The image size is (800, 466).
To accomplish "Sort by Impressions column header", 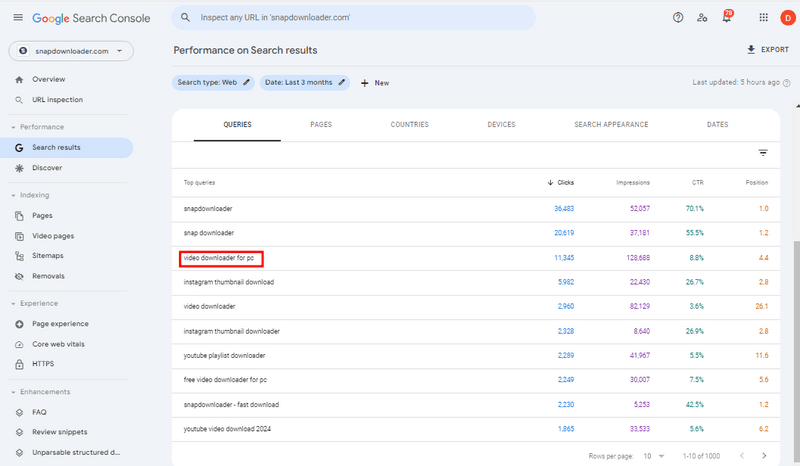I will click(633, 182).
